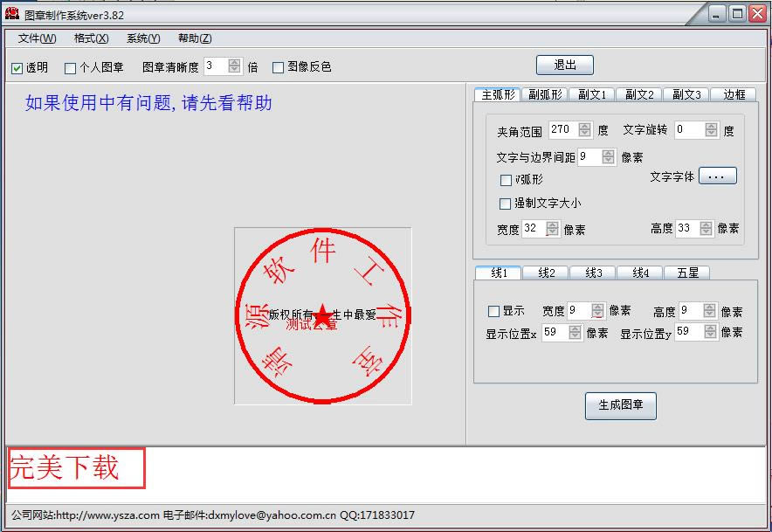The height and width of the screenshot is (532, 772).
Task: Select the 线3 tab
Action: click(593, 273)
